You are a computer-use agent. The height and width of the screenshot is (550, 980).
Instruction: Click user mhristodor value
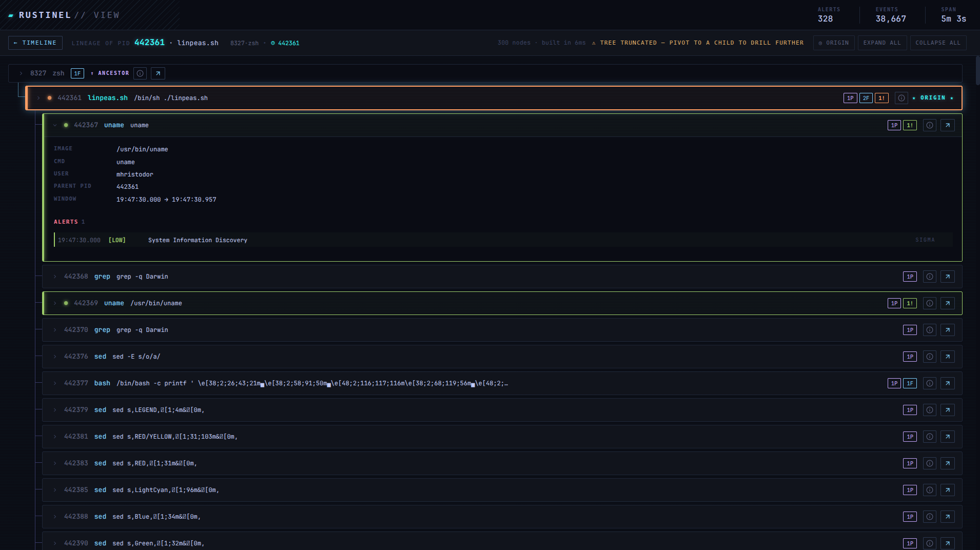pyautogui.click(x=134, y=174)
